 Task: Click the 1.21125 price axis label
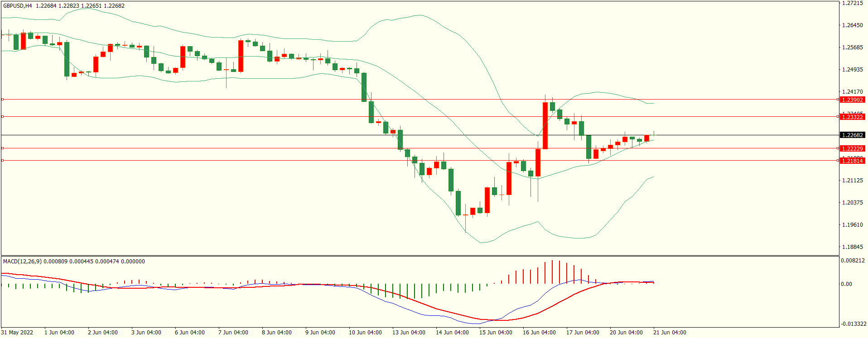pos(852,181)
